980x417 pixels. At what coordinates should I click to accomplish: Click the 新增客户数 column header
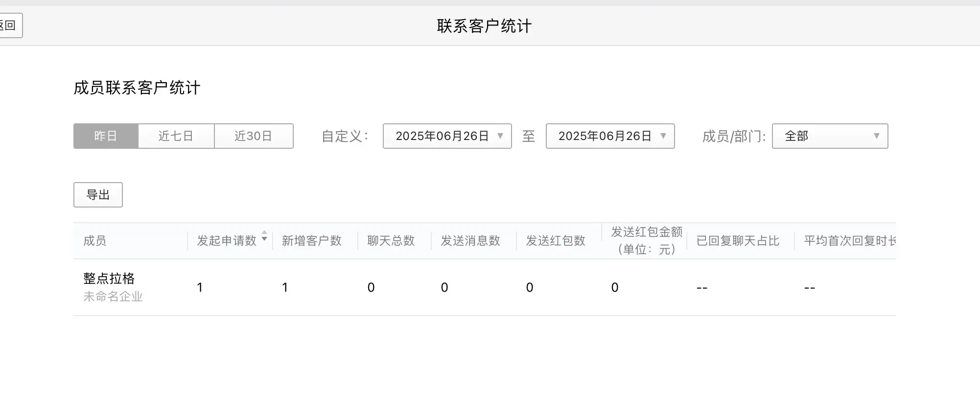point(312,241)
